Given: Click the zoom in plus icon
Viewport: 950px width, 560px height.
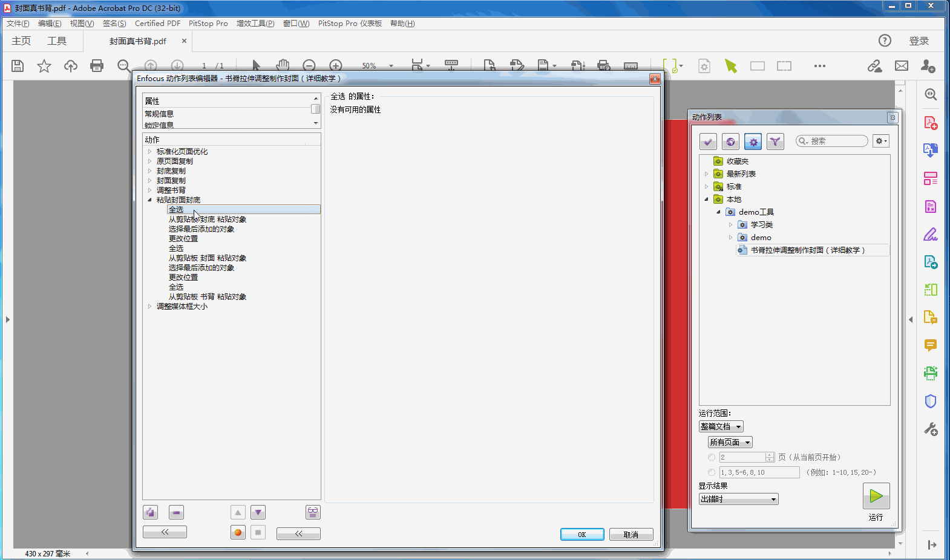Looking at the screenshot, I should click(336, 65).
